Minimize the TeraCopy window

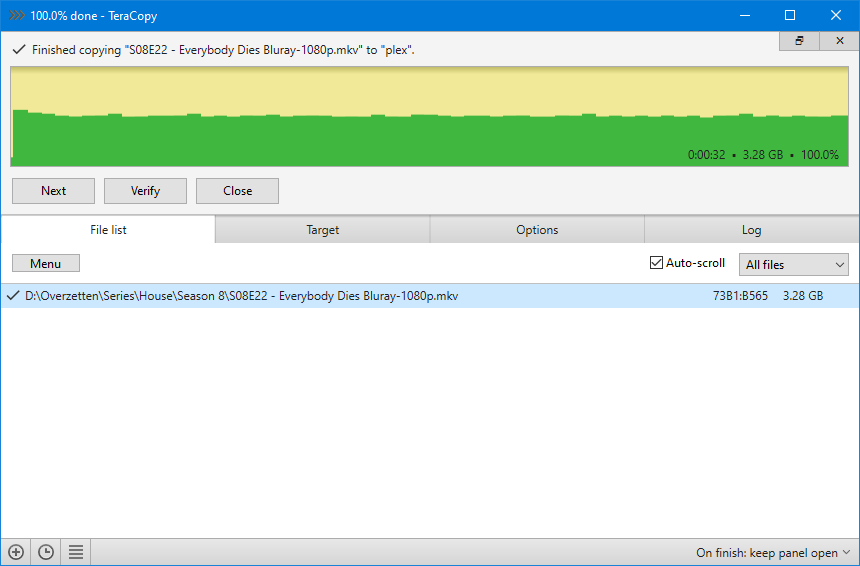[x=745, y=15]
